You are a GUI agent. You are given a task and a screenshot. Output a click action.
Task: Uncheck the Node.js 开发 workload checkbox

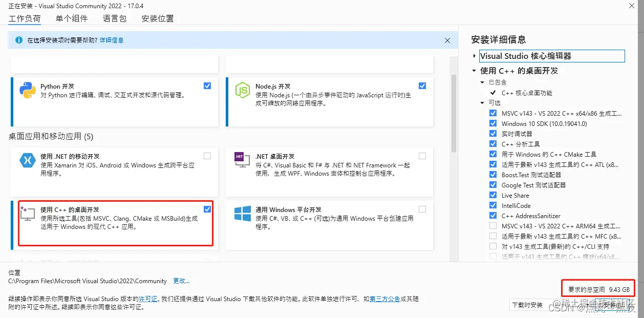point(422,86)
